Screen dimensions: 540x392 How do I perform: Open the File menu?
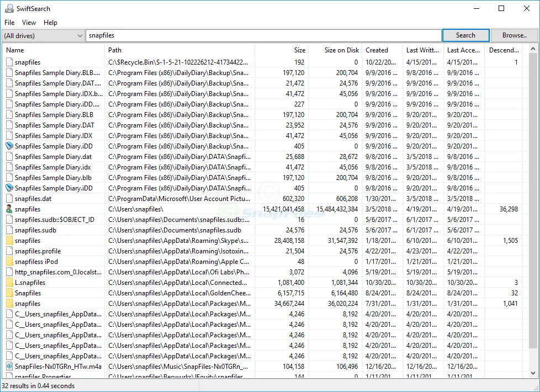pos(9,23)
